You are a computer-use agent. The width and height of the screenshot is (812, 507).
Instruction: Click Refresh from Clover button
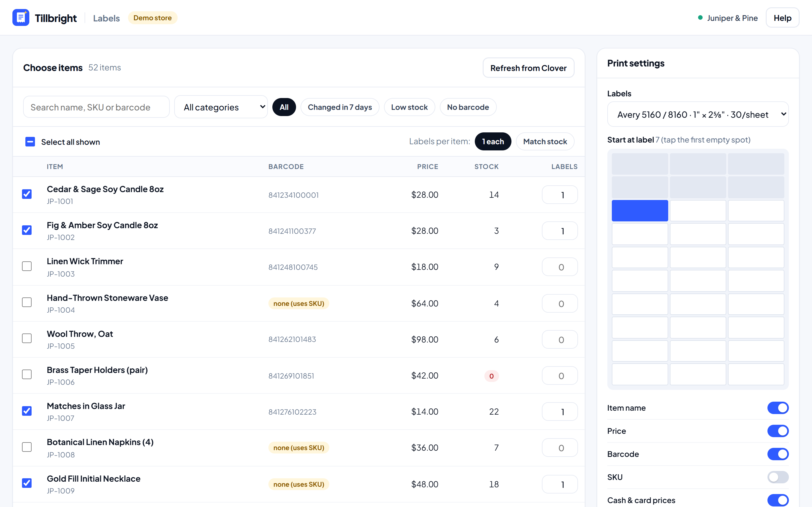click(x=528, y=68)
